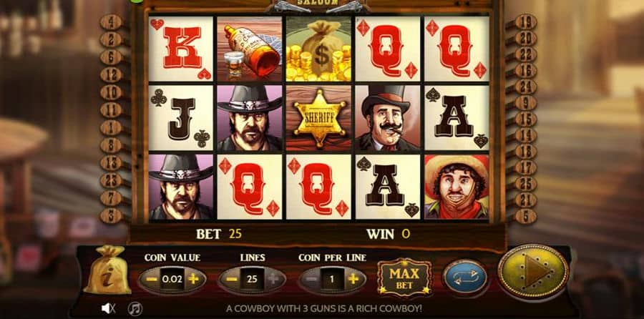Select payline 5 marker on right
This screenshot has height=319, width=644.
526,216
